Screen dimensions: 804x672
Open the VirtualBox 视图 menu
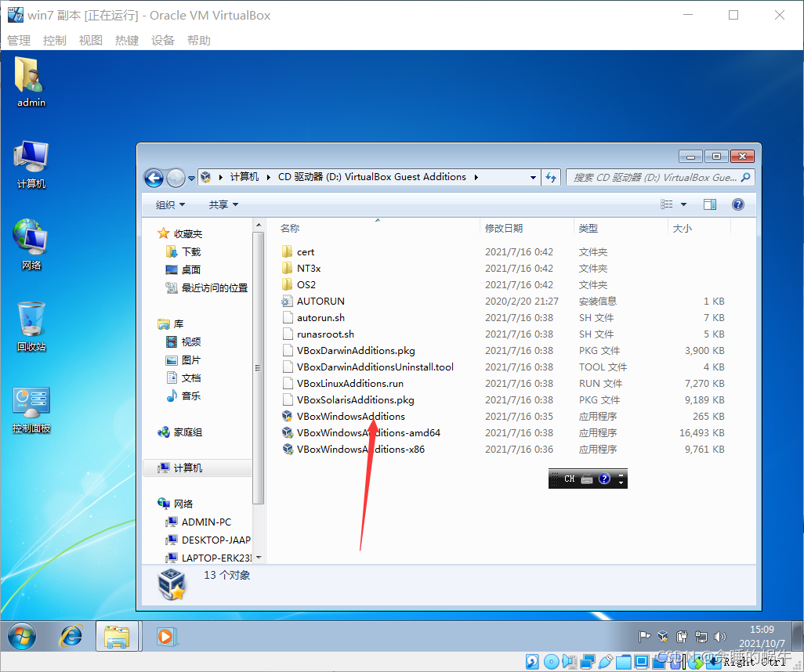91,41
